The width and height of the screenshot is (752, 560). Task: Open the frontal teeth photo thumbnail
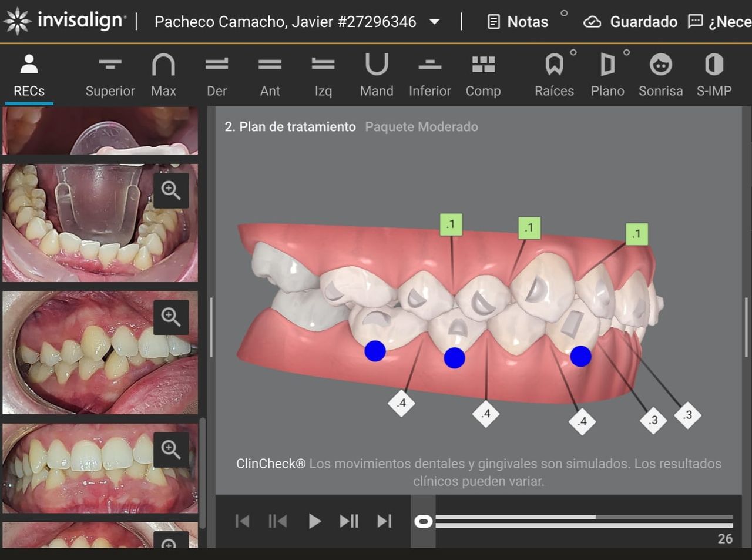(x=100, y=468)
